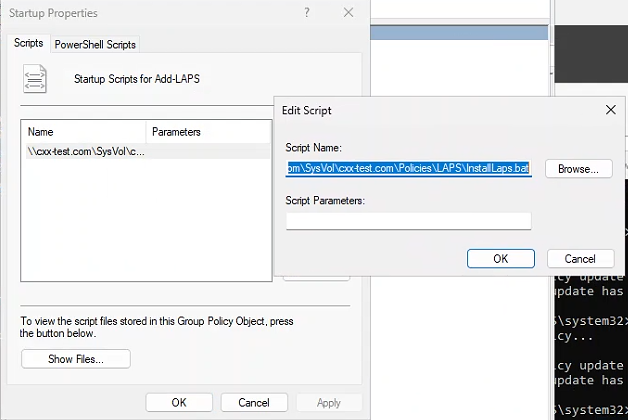Focus the Script Parameters text box
Image resolution: width=628 pixels, height=420 pixels.
[x=408, y=220]
